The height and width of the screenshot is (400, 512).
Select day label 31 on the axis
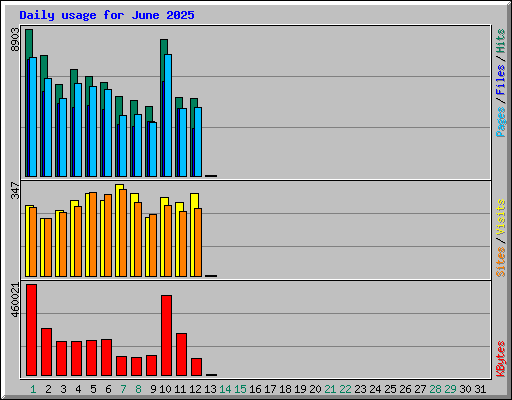coord(480,389)
